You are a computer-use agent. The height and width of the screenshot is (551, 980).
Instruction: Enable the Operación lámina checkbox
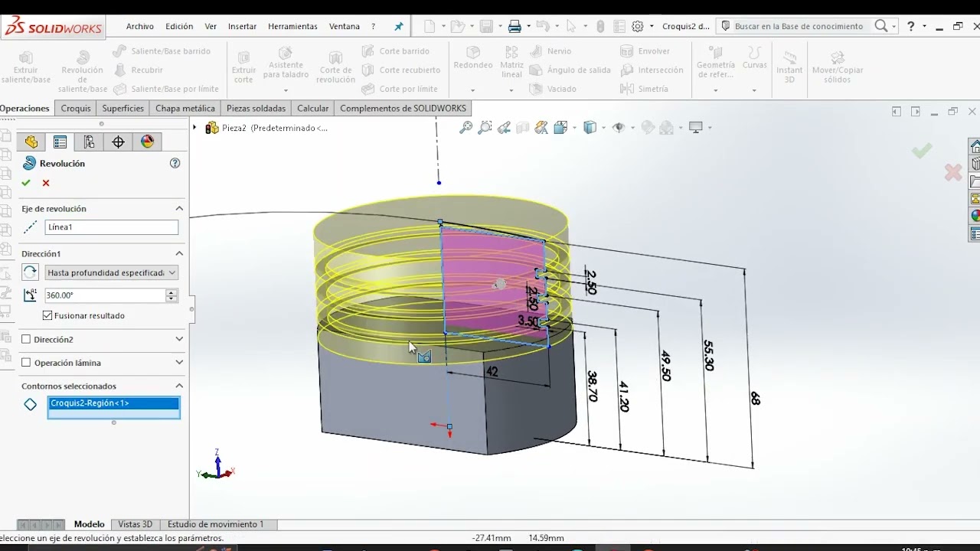(26, 363)
